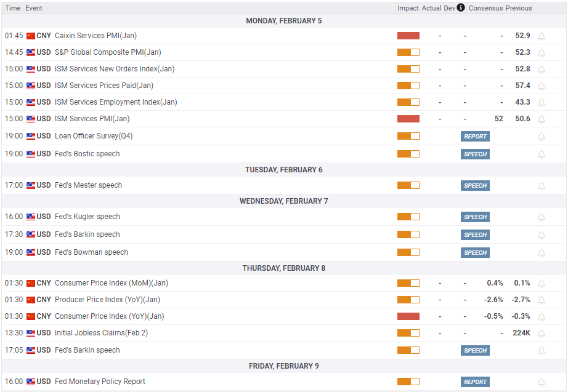Viewport: 568px width, 392px height.
Task: Click the MONDAY, FEBRUARY 5 date header
Action: 283,21
